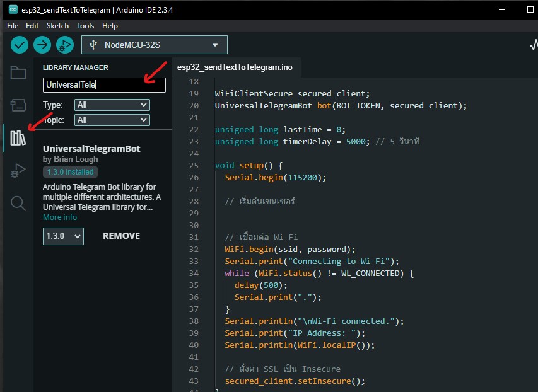Click the Arduino IDE logo in title bar

[x=13, y=9]
